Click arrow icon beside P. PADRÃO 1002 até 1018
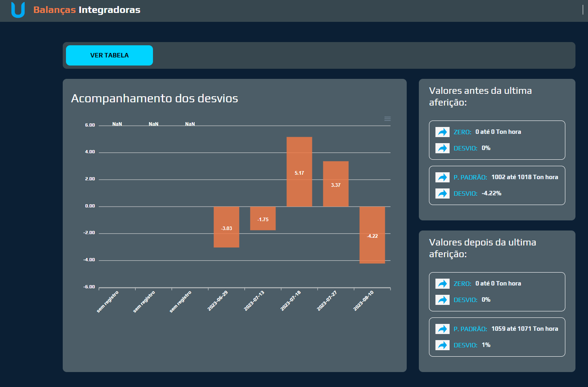The width and height of the screenshot is (588, 387). click(442, 177)
